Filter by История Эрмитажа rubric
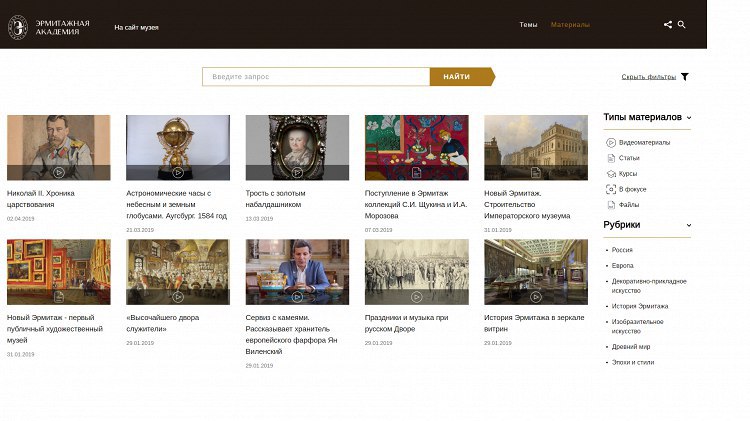This screenshot has height=421, width=750. (x=640, y=306)
